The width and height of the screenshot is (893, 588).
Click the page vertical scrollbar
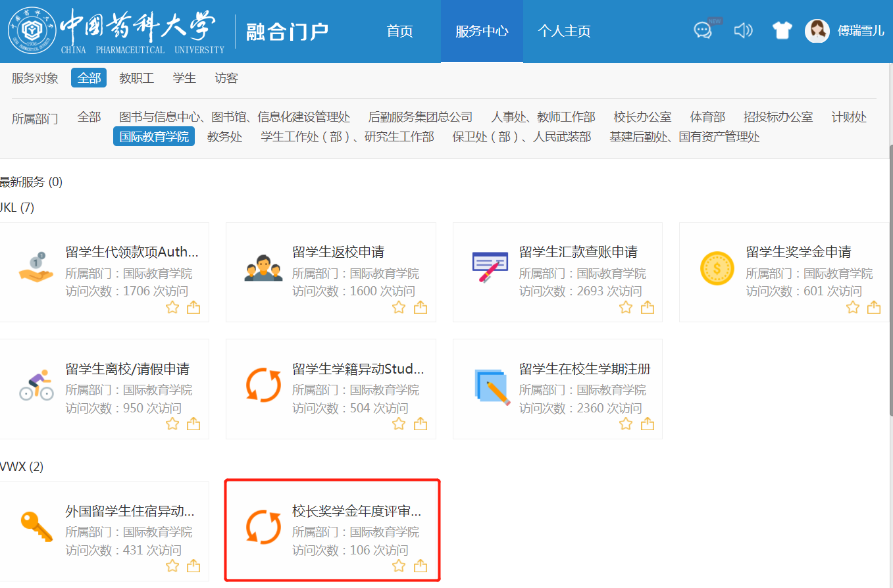[x=890, y=276]
